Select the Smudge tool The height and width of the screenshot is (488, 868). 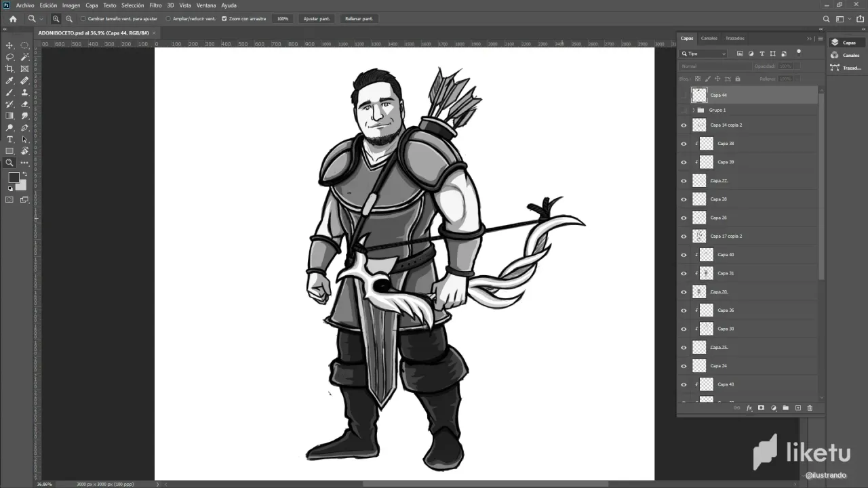click(24, 116)
